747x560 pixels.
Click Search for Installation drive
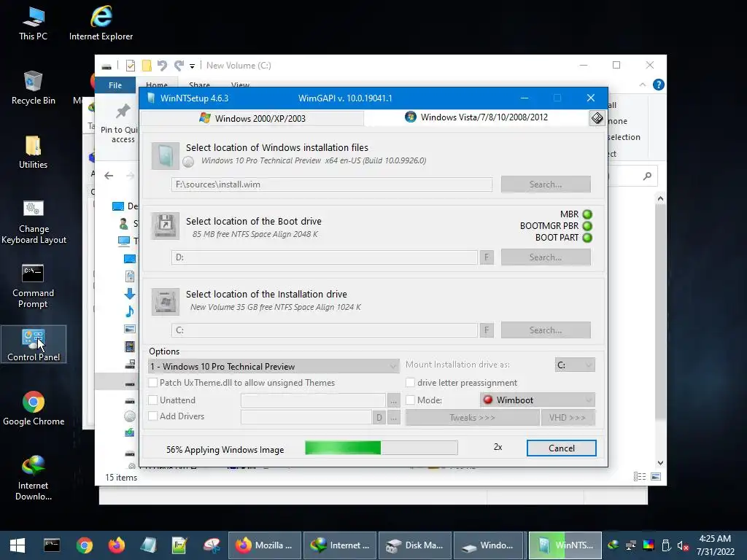pyautogui.click(x=546, y=330)
